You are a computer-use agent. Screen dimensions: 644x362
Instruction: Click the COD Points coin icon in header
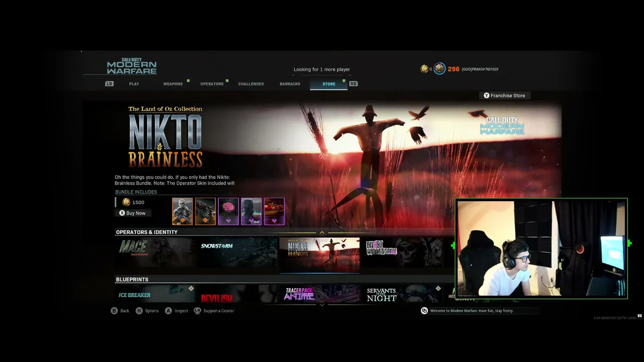pyautogui.click(x=424, y=69)
